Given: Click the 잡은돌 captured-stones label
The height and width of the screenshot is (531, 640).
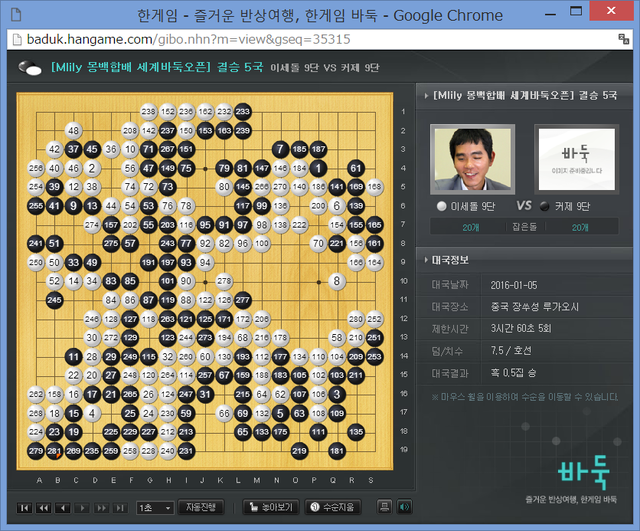Looking at the screenshot, I should tap(524, 227).
